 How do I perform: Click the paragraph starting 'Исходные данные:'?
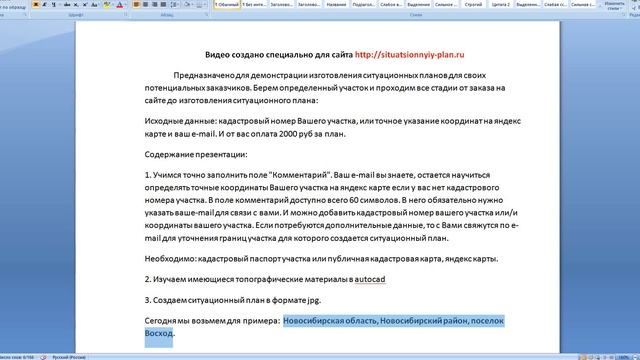pos(333,127)
